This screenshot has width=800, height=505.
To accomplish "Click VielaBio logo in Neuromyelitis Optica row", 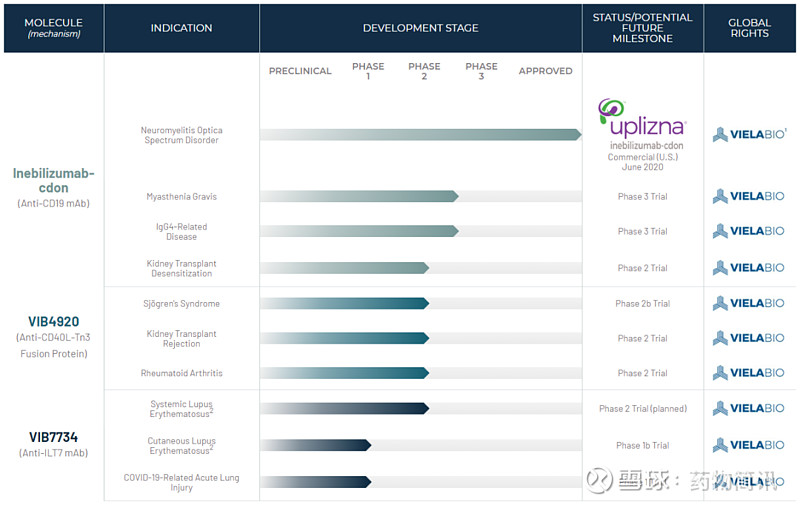I will 749,134.
